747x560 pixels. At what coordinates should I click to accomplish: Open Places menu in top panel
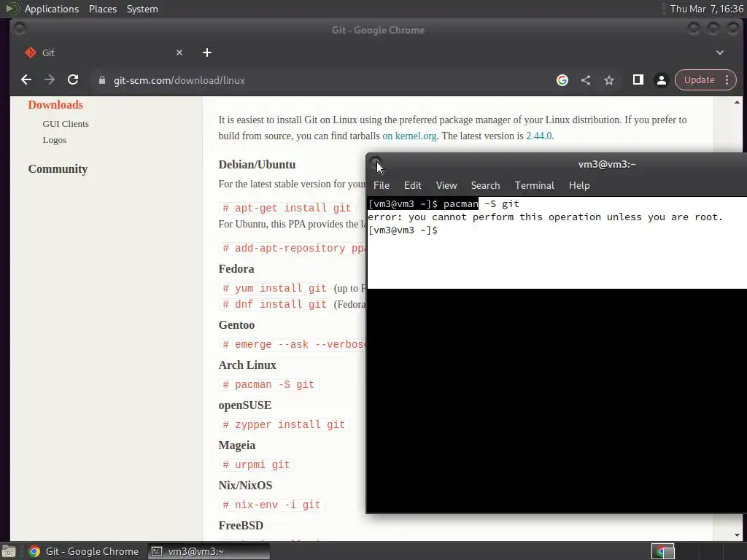[x=102, y=9]
